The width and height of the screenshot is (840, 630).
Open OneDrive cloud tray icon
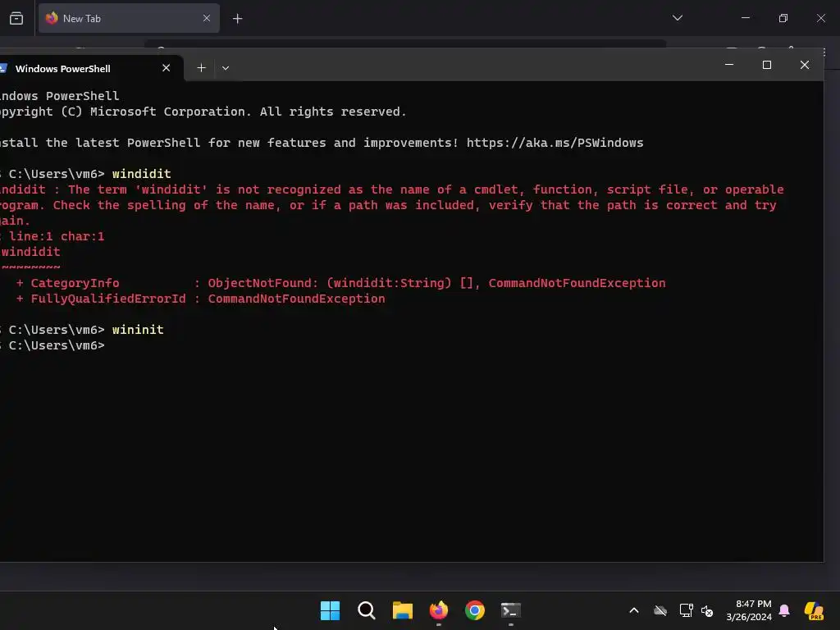pyautogui.click(x=660, y=610)
